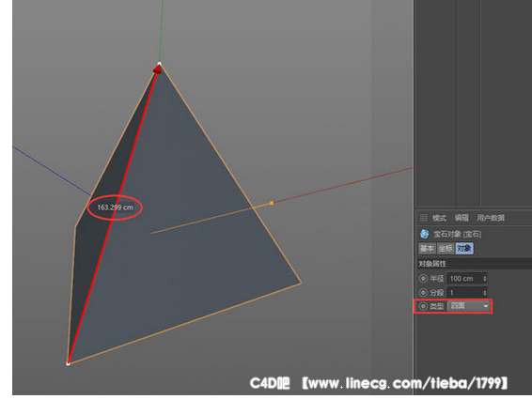Click the 宝石对象 [宝石] title text
532x399 pixels.
(x=457, y=235)
